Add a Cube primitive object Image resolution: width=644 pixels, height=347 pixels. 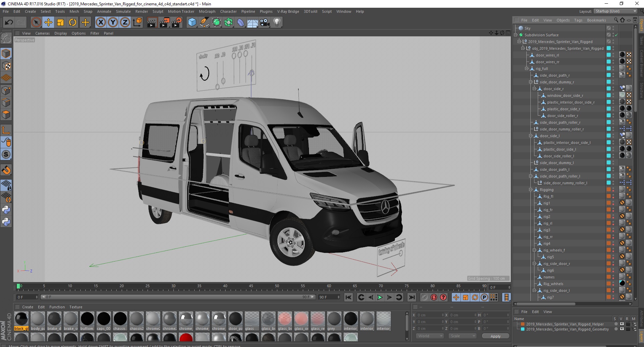coord(192,23)
